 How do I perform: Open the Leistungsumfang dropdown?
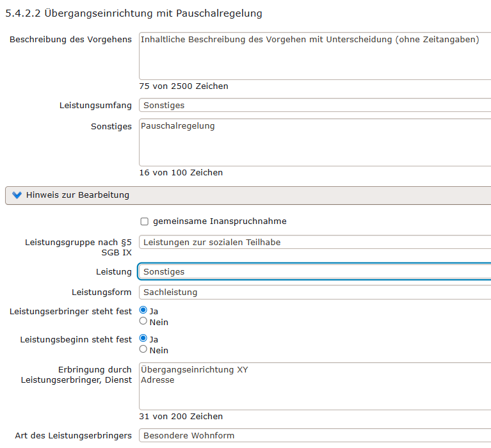(x=315, y=105)
